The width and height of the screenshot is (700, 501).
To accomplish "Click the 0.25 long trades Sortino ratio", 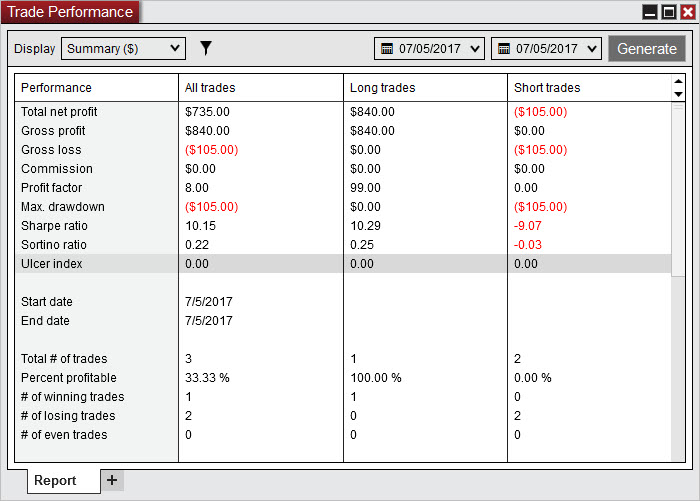I will [362, 245].
